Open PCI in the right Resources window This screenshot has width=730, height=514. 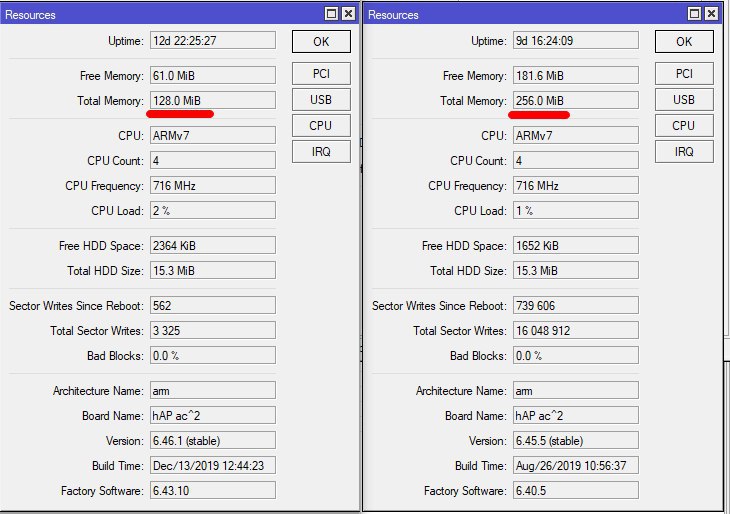[684, 74]
